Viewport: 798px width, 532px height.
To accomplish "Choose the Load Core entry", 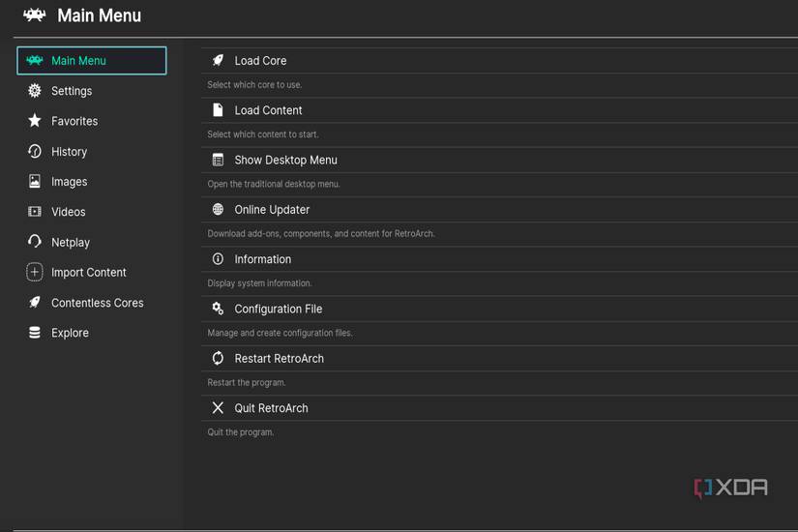I will click(499, 61).
